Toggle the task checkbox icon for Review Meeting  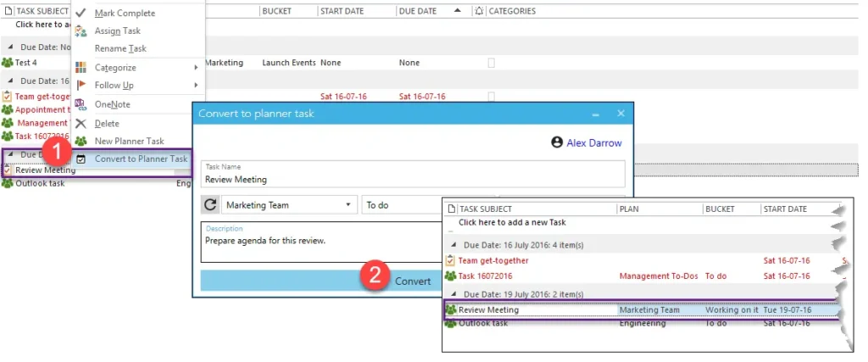pos(8,170)
